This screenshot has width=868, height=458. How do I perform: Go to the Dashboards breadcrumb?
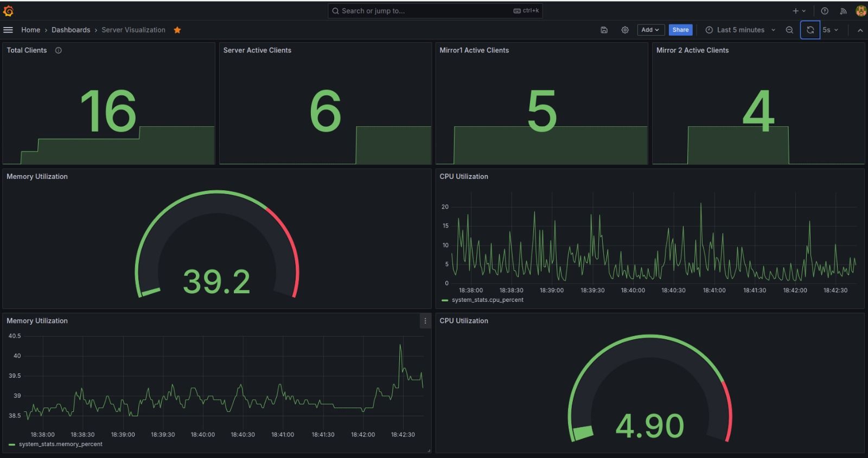pyautogui.click(x=71, y=30)
